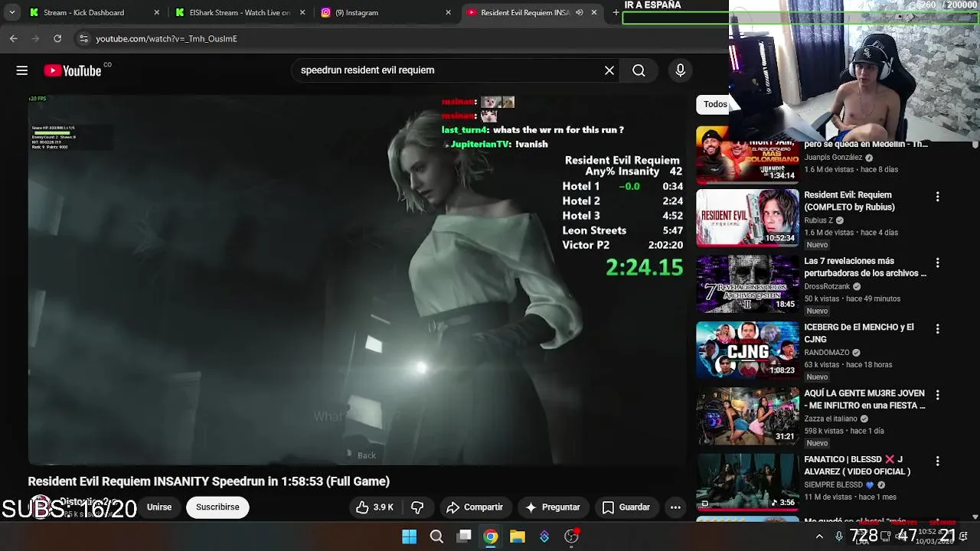Mute the Resident Evil tab audio icon

pyautogui.click(x=580, y=12)
